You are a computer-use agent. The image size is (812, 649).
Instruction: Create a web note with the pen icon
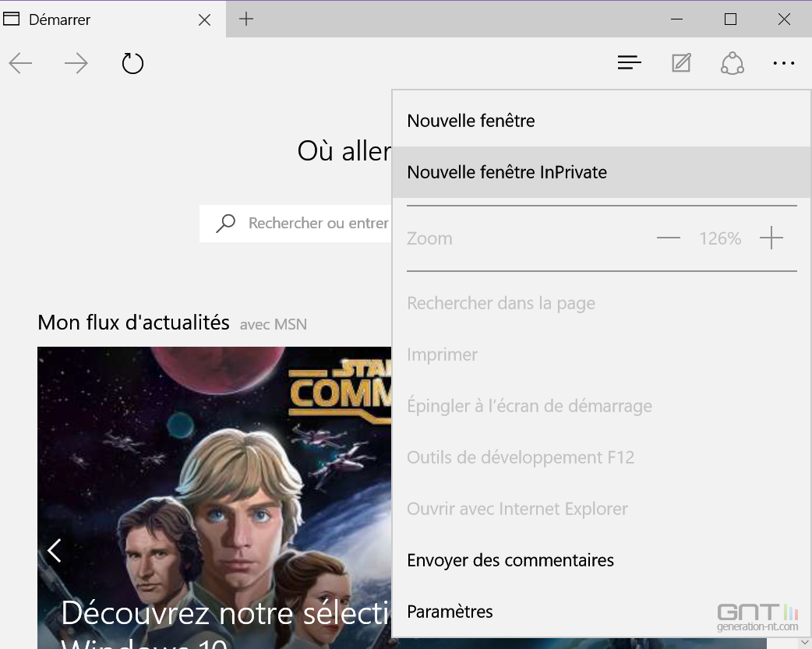[681, 63]
